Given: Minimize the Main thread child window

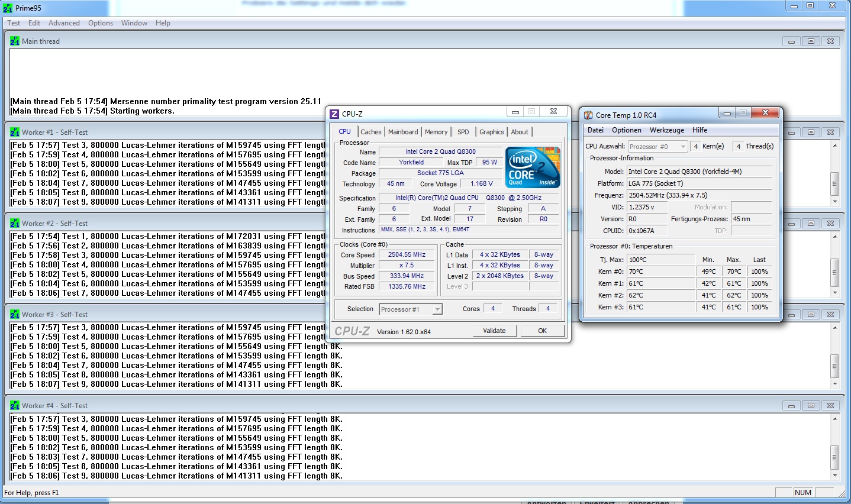Looking at the screenshot, I should [791, 41].
